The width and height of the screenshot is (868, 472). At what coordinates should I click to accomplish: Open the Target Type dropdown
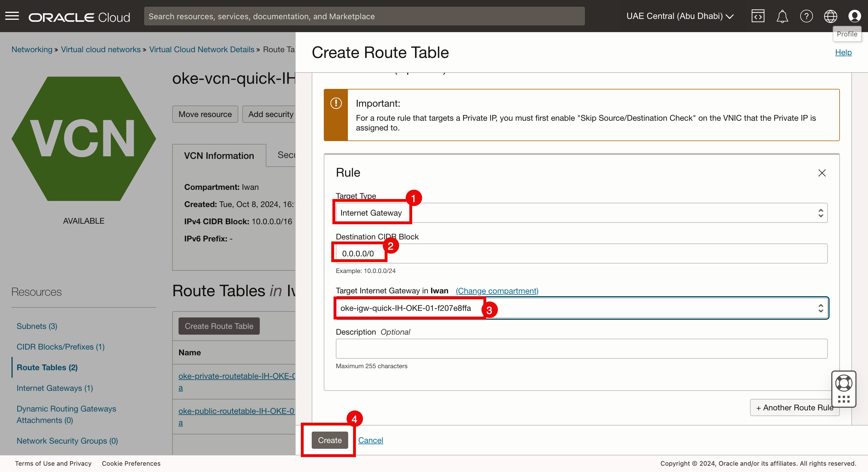pyautogui.click(x=581, y=213)
